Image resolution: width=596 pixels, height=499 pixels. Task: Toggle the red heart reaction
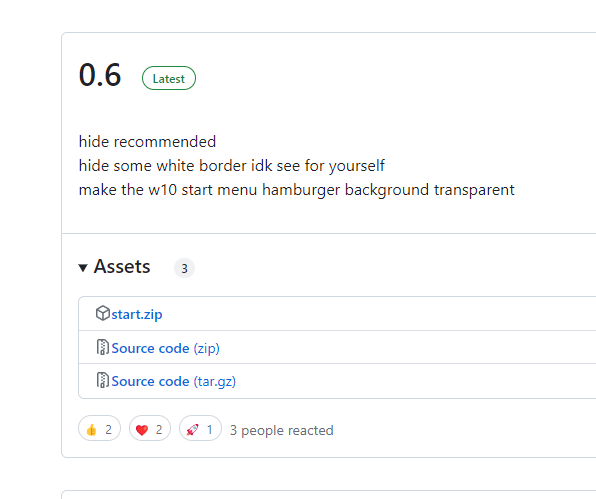coord(150,428)
